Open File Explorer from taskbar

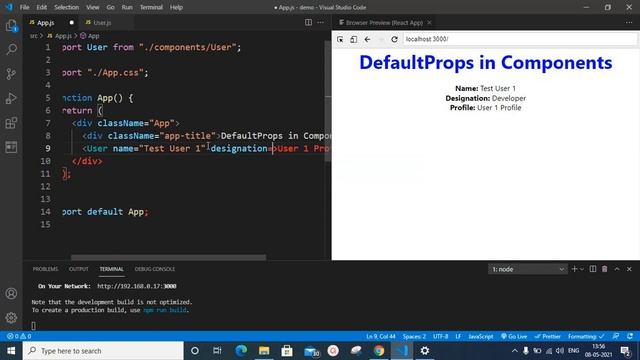click(264, 351)
